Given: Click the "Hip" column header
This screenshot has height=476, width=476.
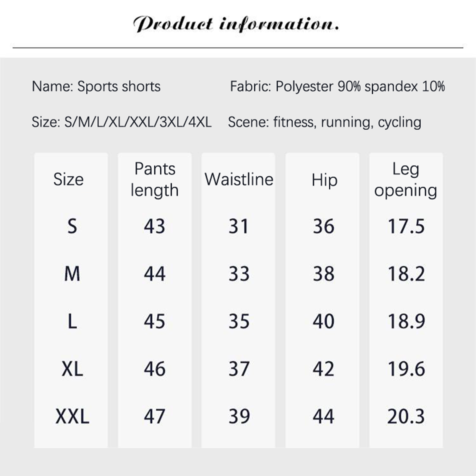Looking at the screenshot, I should click(x=324, y=180).
